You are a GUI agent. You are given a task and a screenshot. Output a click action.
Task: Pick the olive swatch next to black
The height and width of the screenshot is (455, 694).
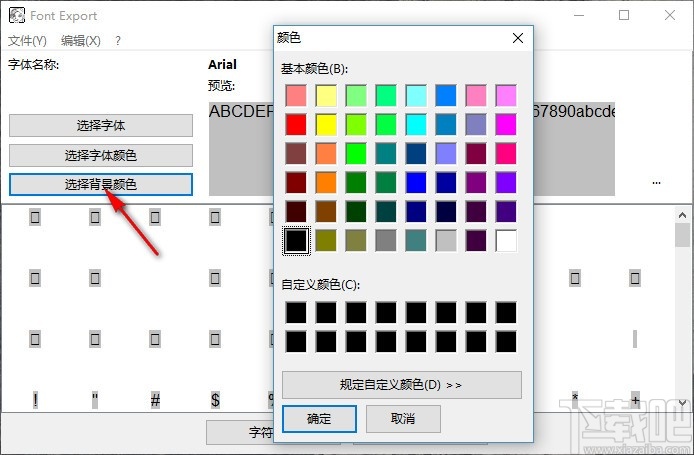pos(326,241)
